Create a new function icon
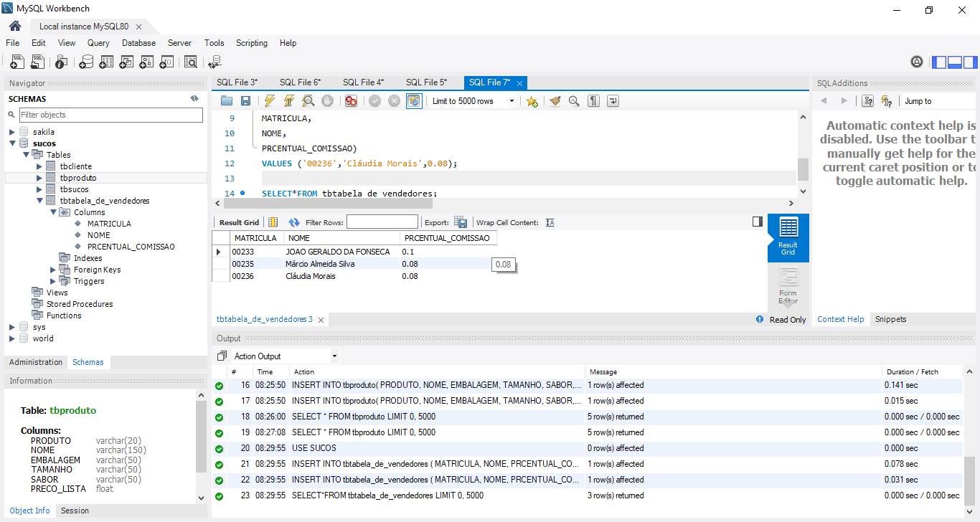This screenshot has height=522, width=980. click(166, 62)
